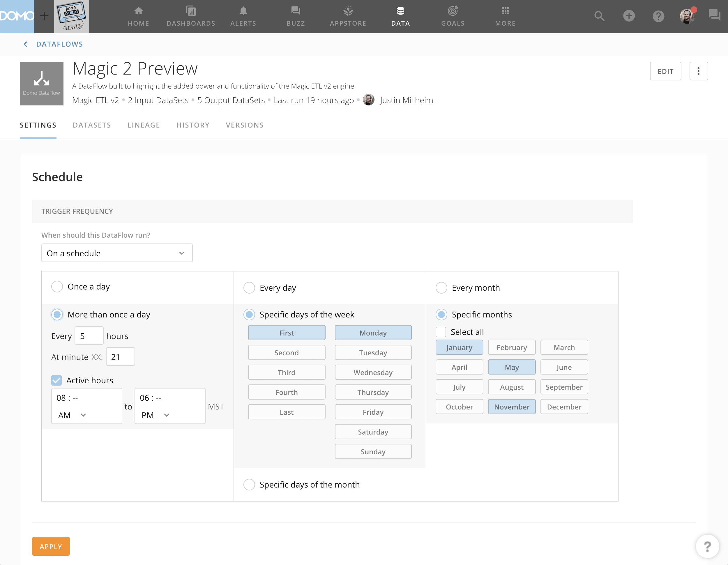Go back via Dataflows breadcrumb link
The image size is (728, 565).
[x=59, y=44]
